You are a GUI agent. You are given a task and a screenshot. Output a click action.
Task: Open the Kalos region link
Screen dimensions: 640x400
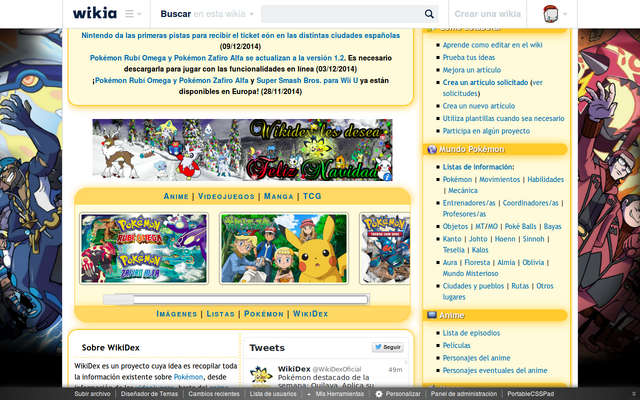coord(480,250)
